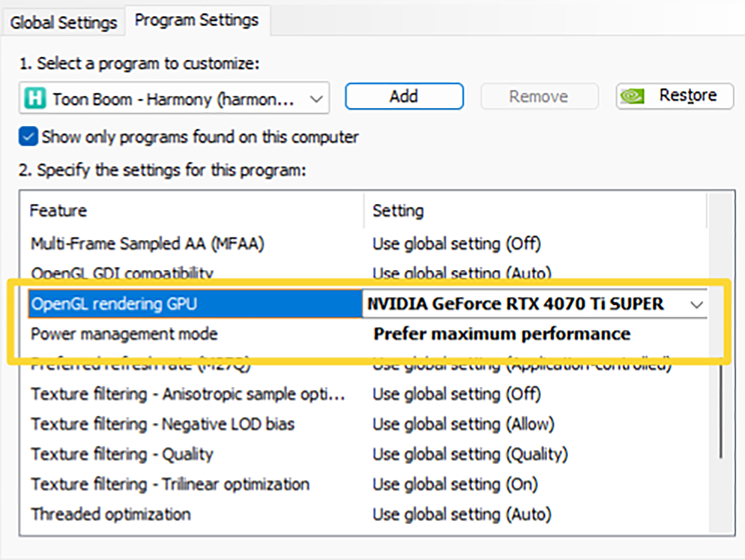The image size is (745, 560).
Task: Toggle 'Show only programs found on this computer'
Action: (x=29, y=137)
